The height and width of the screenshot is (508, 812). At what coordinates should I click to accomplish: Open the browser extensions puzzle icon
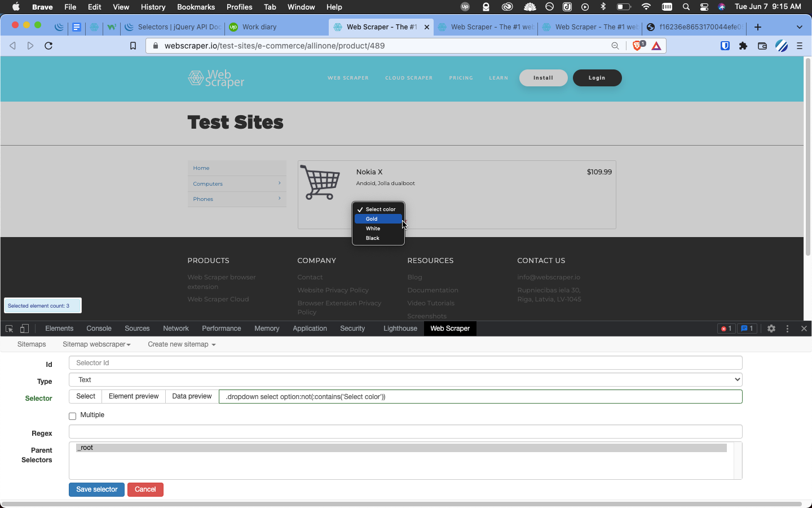click(x=744, y=46)
